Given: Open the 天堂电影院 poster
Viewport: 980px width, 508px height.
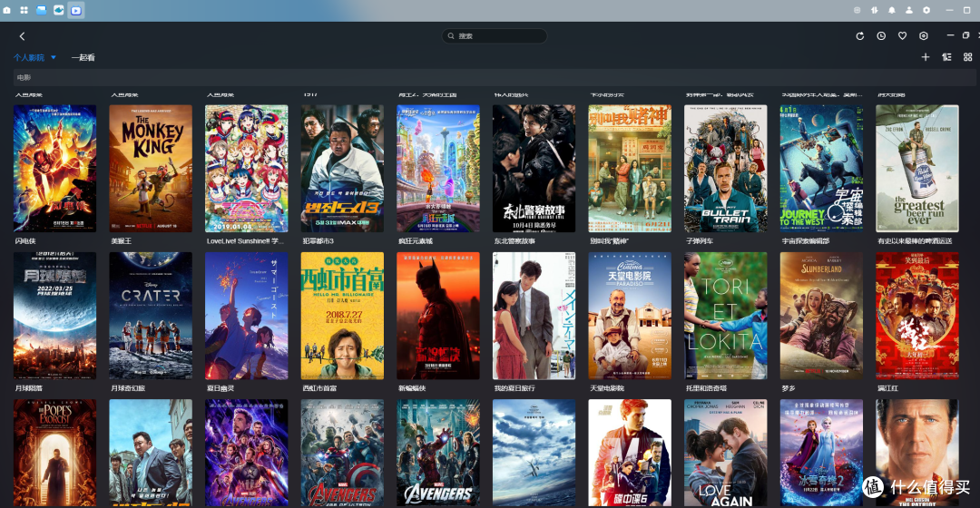Looking at the screenshot, I should click(630, 316).
